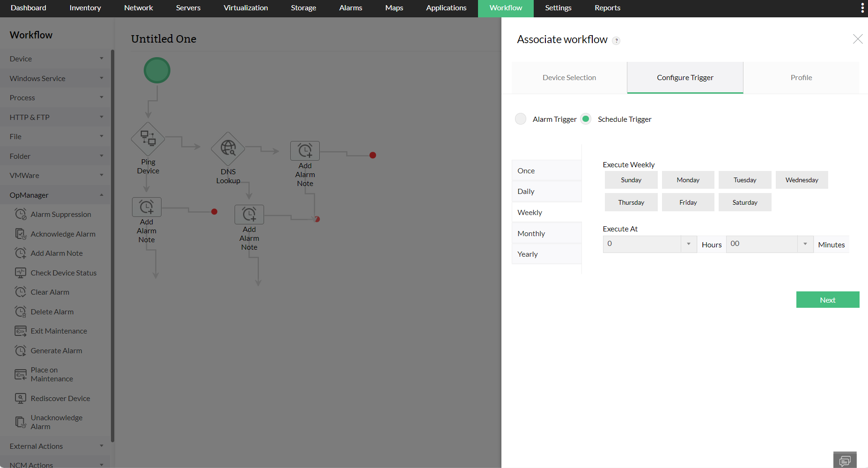
Task: Open the Settings menu
Action: point(558,8)
